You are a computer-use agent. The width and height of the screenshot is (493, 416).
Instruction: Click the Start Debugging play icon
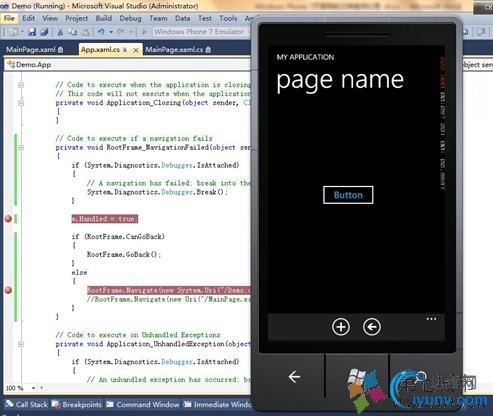point(144,32)
